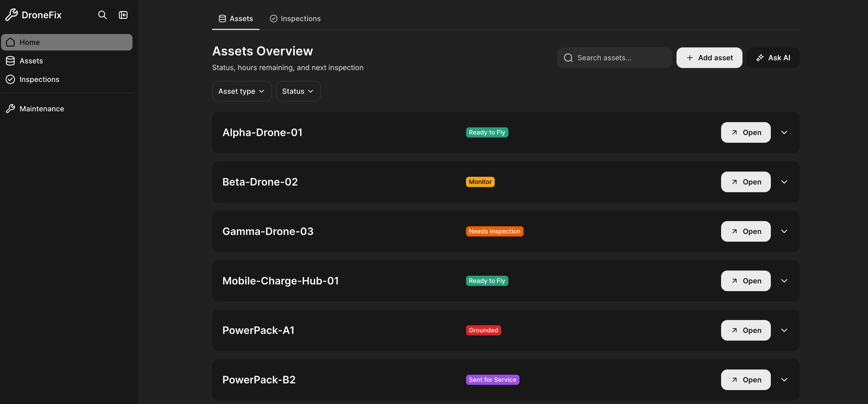Click the Ready to Fly badge on Alpha-Drone-01
This screenshot has width=868, height=404.
[487, 133]
